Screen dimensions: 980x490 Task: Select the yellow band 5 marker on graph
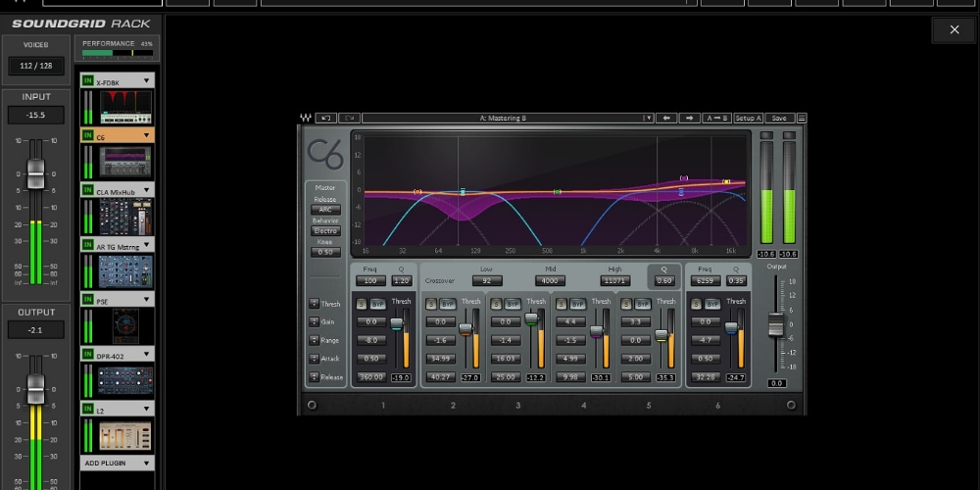point(726,181)
